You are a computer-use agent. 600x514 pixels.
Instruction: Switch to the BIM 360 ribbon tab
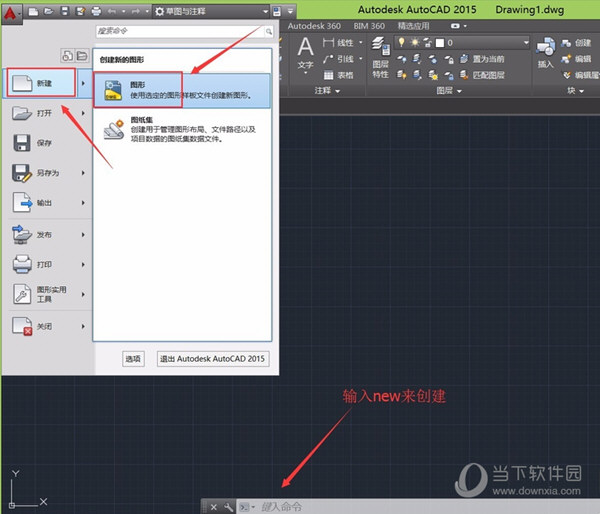(369, 26)
